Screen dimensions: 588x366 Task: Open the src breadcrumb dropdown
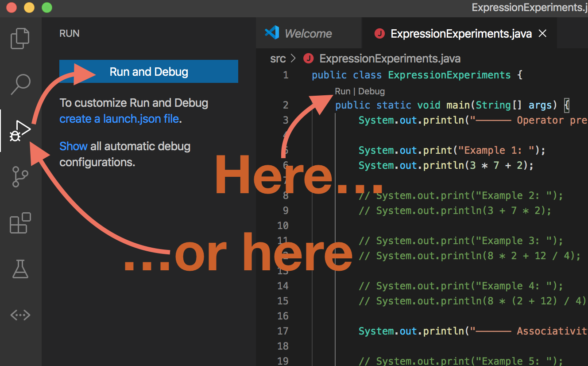tap(278, 58)
